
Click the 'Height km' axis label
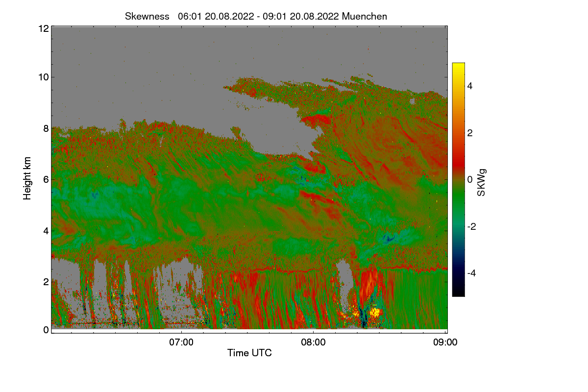coord(27,178)
